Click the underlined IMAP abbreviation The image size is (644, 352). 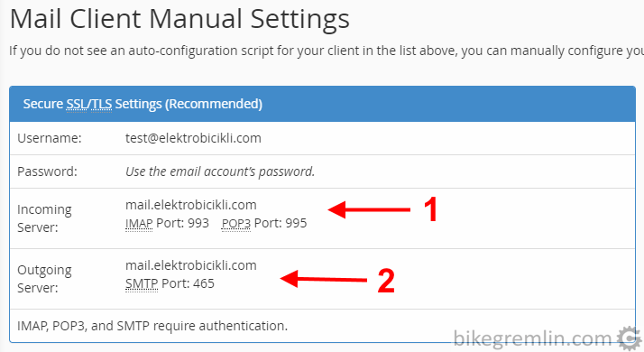[139, 223]
